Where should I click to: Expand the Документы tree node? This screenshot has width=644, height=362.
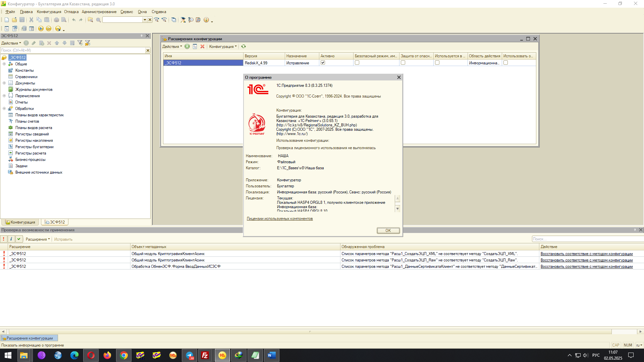point(4,83)
